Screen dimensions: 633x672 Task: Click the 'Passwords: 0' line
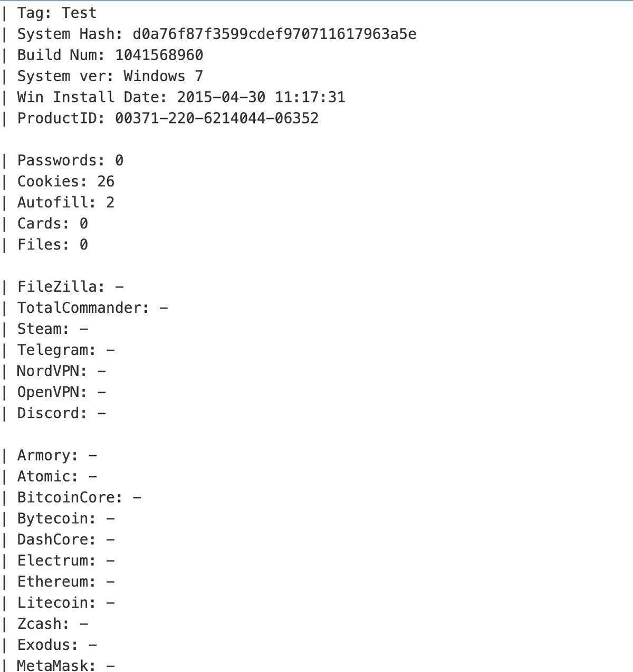tap(70, 160)
